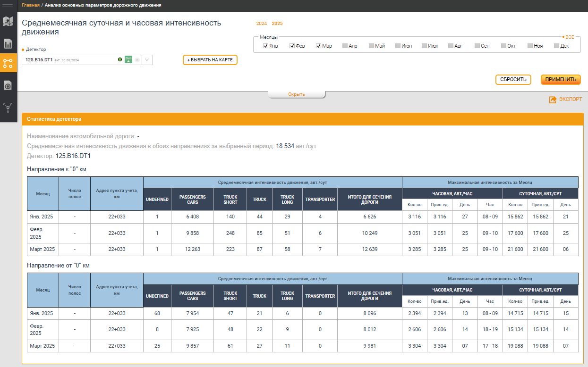The image size is (588, 367).
Task: Click the 12 639 total cell
Action: pyautogui.click(x=369, y=250)
